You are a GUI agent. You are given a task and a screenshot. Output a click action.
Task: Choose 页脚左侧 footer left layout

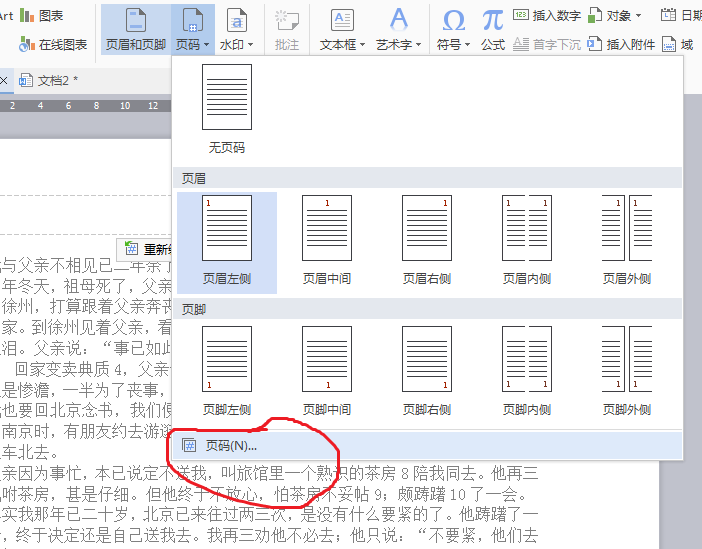click(x=227, y=373)
